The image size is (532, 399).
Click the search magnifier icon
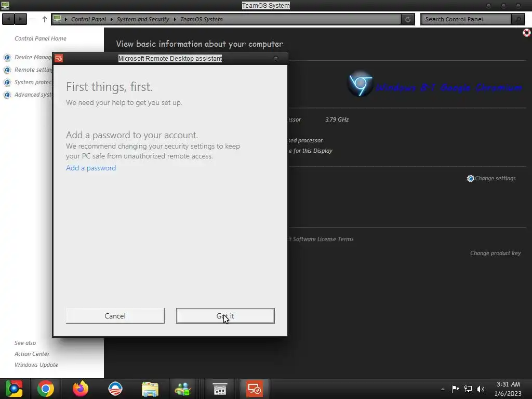tap(518, 19)
